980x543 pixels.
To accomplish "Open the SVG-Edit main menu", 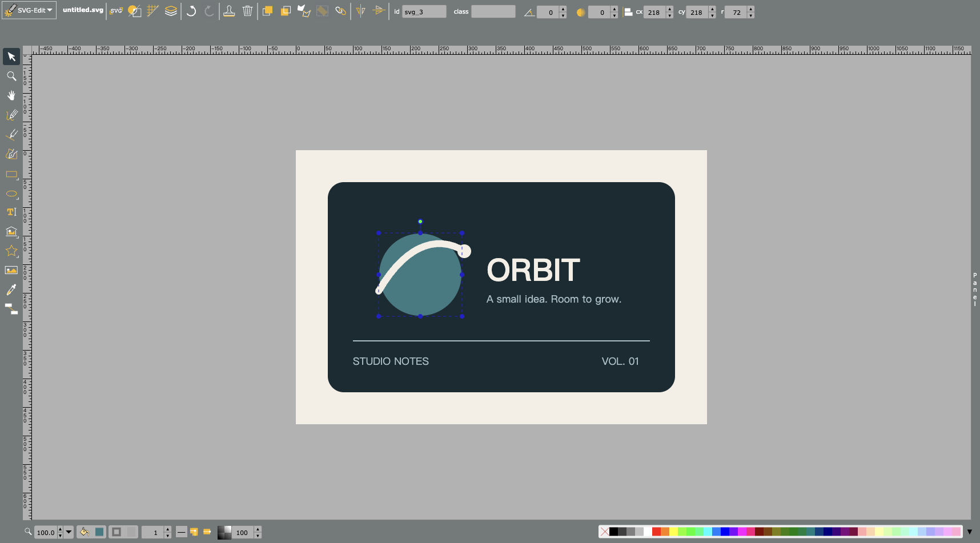I will pos(29,10).
